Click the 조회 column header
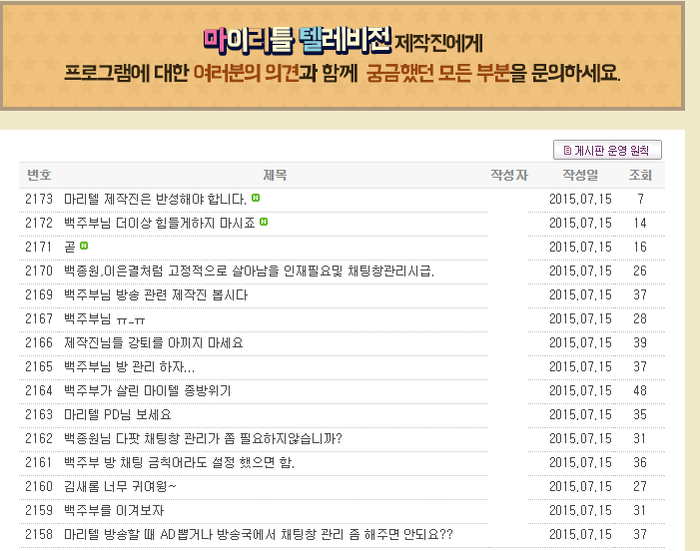The height and width of the screenshot is (551, 700). [x=640, y=175]
